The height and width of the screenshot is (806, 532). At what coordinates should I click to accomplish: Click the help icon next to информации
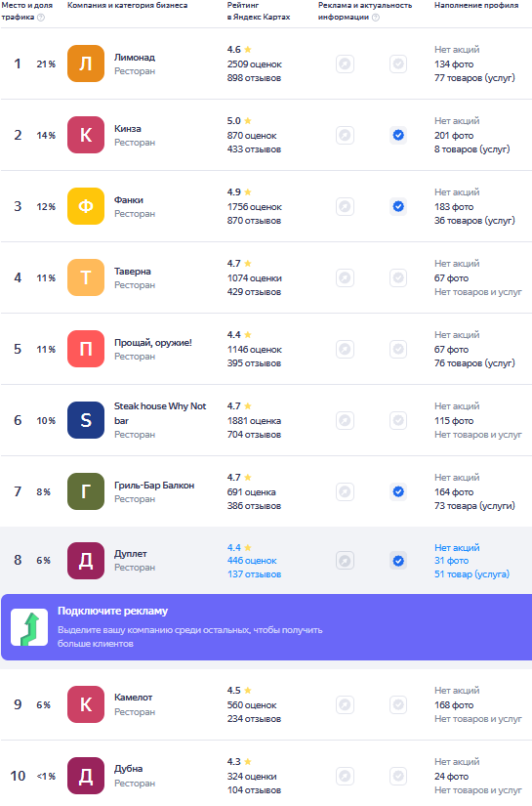[376, 18]
